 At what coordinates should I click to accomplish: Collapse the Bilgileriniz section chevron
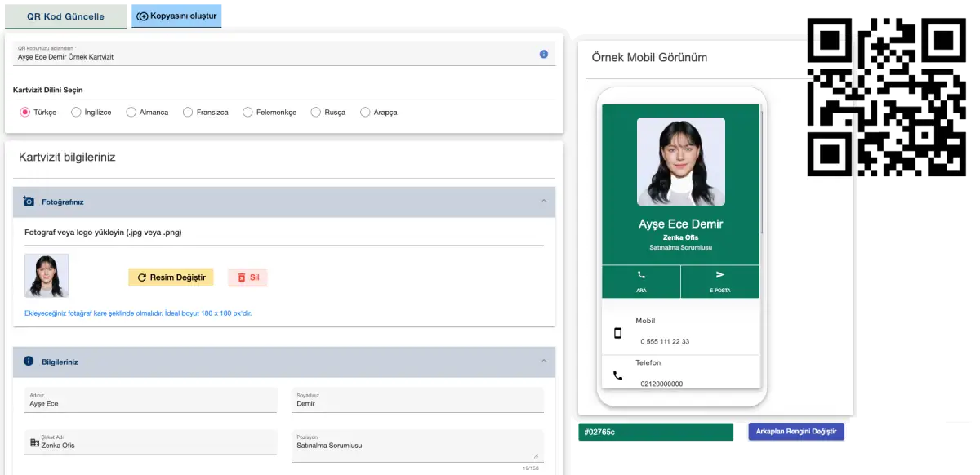tap(544, 362)
